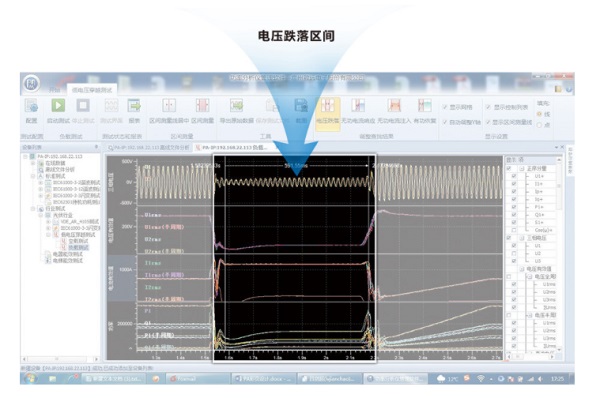Click the 有功恢复 active power recovery icon
The height and width of the screenshot is (398, 600).
(424, 106)
